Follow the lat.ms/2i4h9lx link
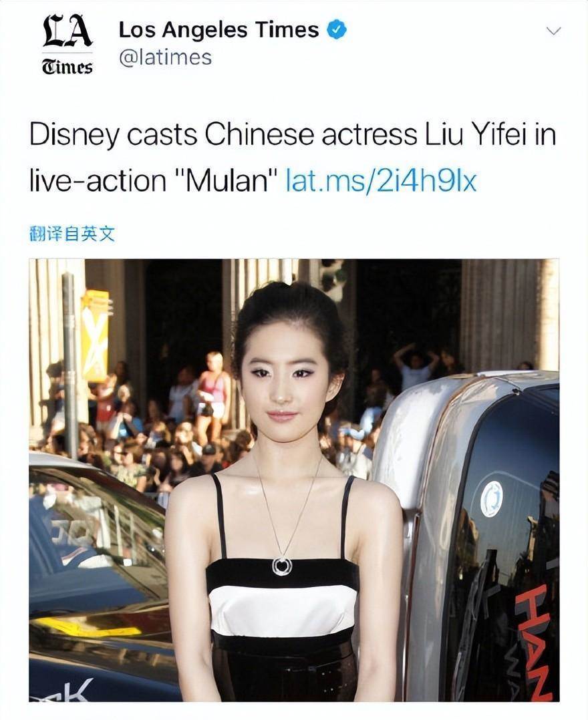588x720 pixels. coord(381,180)
